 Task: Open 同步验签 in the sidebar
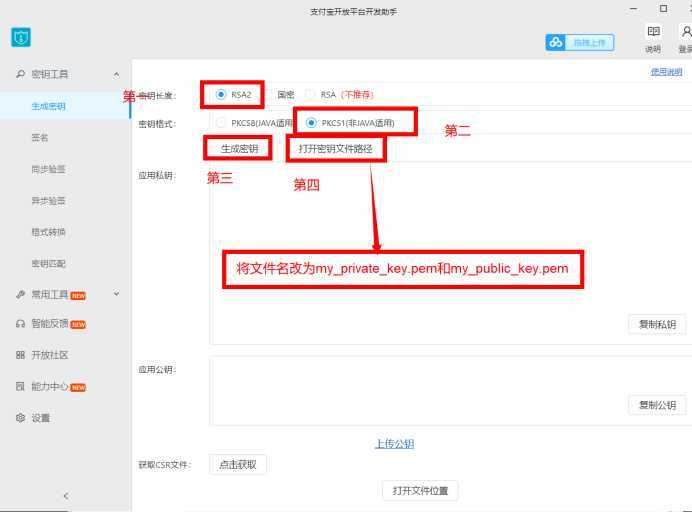click(x=49, y=169)
